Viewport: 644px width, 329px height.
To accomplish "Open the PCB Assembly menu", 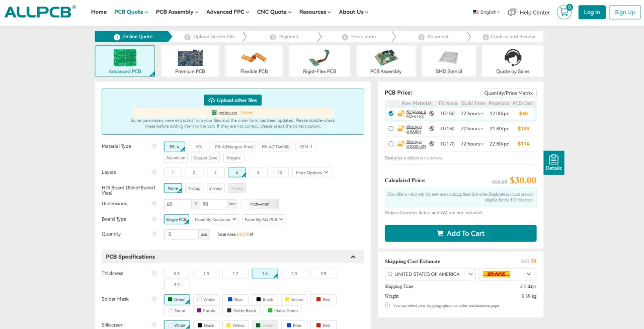I will [x=177, y=12].
